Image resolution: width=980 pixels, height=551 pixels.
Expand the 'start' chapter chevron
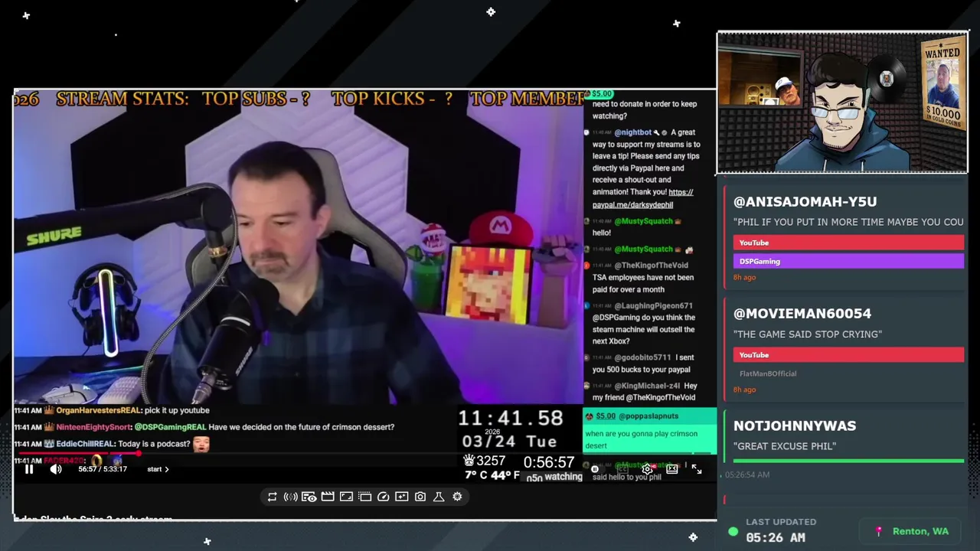tap(166, 469)
